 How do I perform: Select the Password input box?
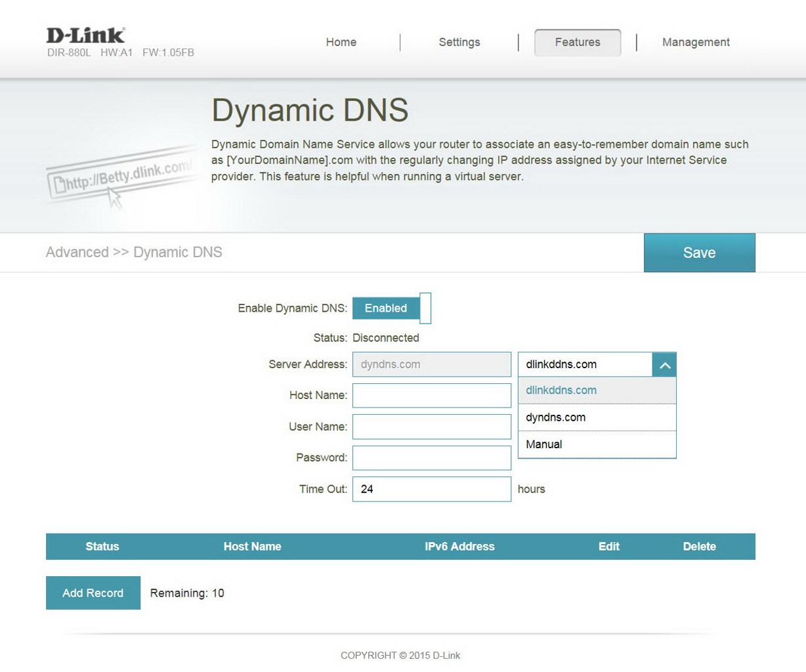tap(432, 458)
